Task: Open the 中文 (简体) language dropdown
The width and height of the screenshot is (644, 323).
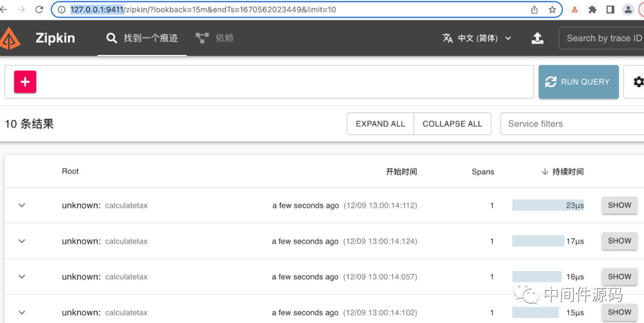Action: pyautogui.click(x=477, y=38)
